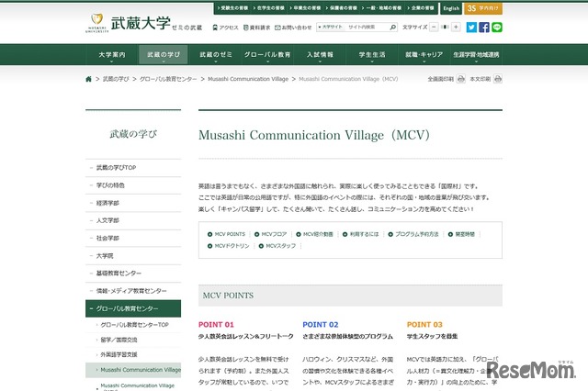Click the search magnifier icon
The height and width of the screenshot is (391, 588).
pos(392,28)
